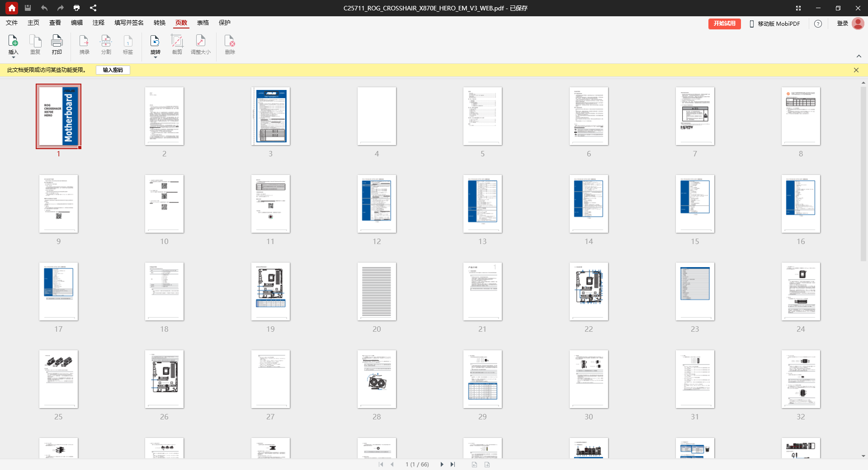
Task: Click the user avatar icon
Action: 858,23
